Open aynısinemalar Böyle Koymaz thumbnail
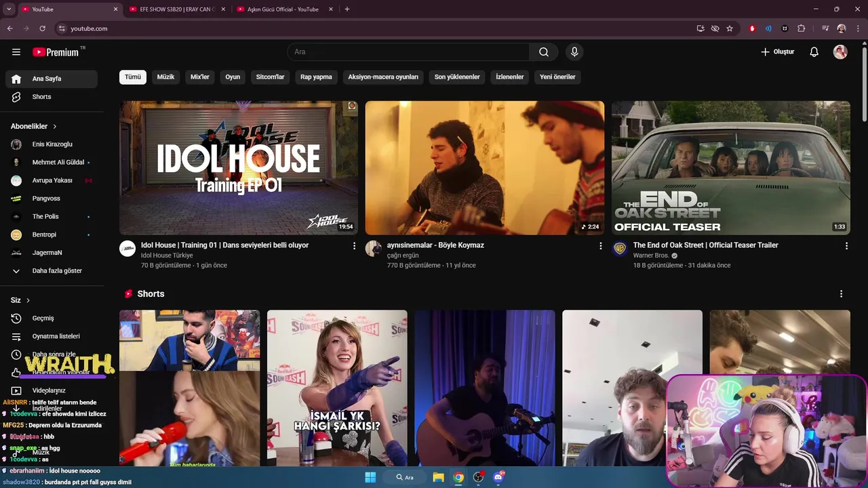This screenshot has width=868, height=488. coord(485,168)
